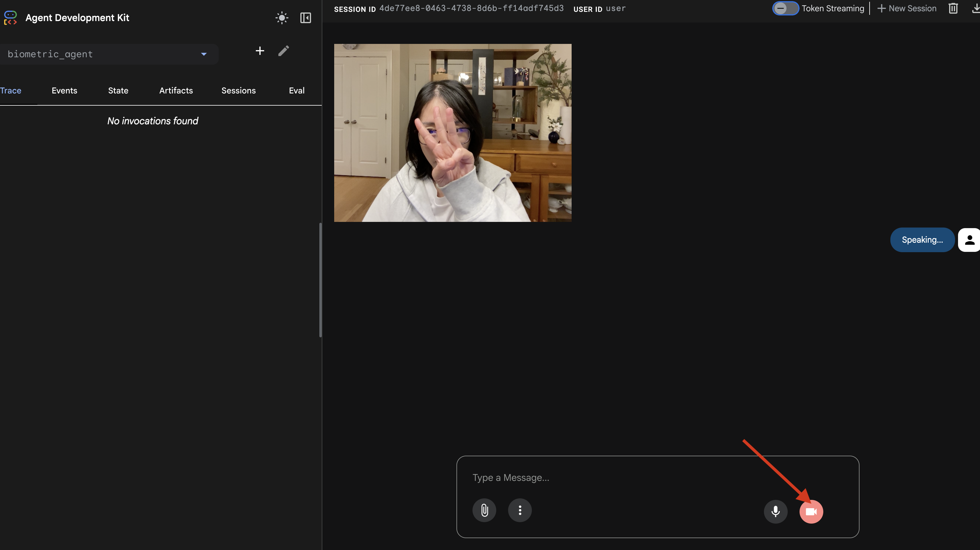980x550 pixels.
Task: Open the Artifacts tab
Action: coord(176,90)
